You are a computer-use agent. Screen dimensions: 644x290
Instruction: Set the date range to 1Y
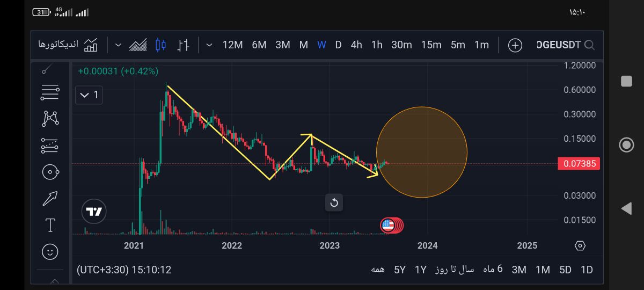coord(420,270)
